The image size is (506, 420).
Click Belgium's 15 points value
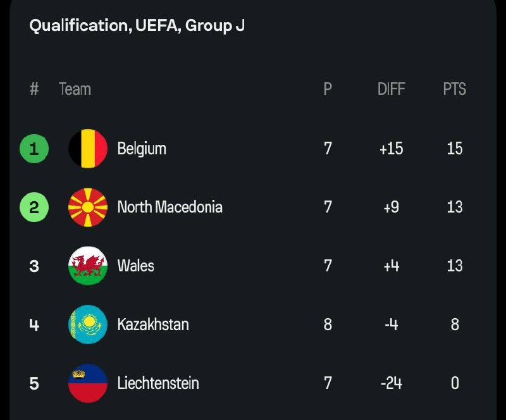[x=454, y=149]
